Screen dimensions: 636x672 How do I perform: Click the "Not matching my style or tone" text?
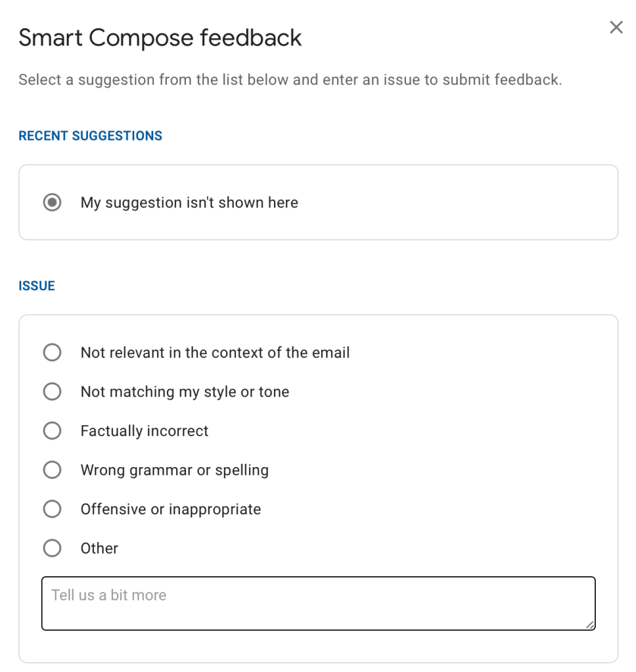pyautogui.click(x=185, y=392)
